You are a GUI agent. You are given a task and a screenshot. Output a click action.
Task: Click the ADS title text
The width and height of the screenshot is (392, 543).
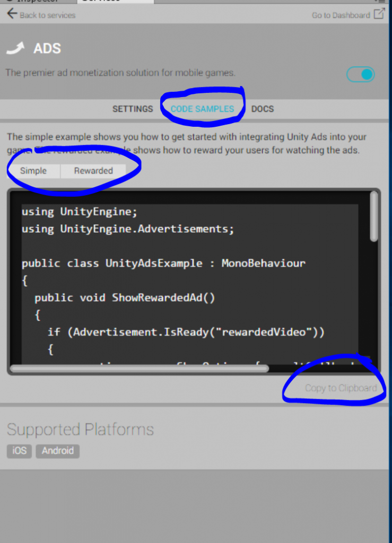(47, 48)
